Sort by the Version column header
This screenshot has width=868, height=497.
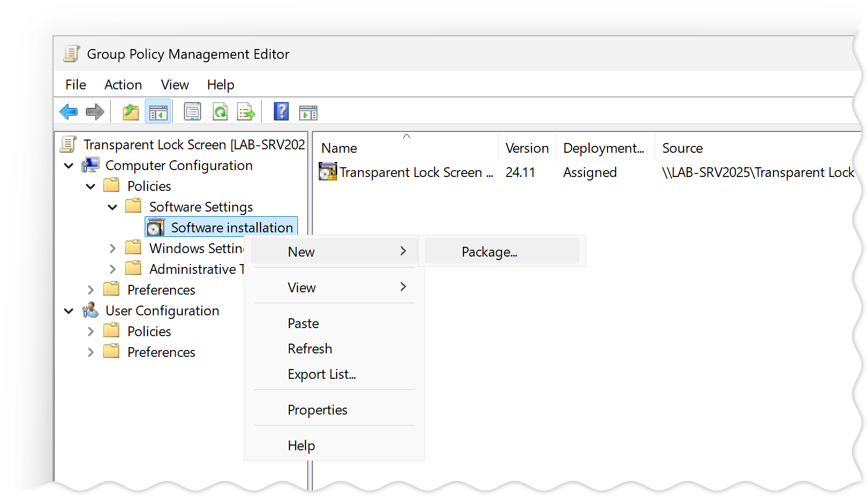tap(527, 148)
